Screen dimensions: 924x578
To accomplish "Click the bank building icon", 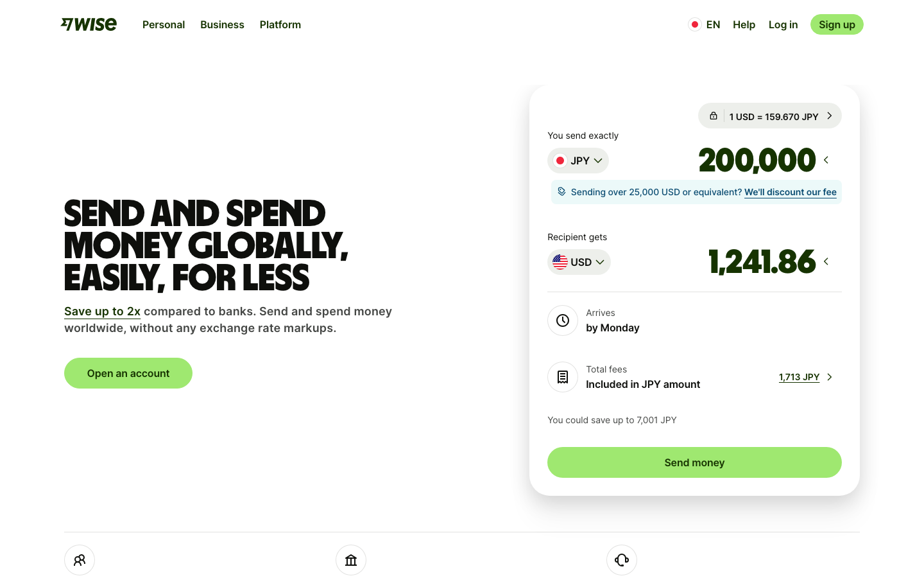I will tap(351, 560).
